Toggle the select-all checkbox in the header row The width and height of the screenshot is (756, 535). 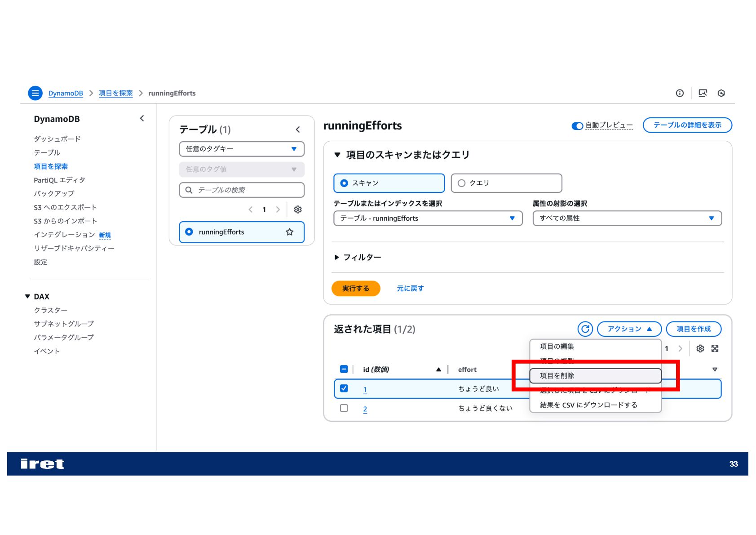click(344, 370)
